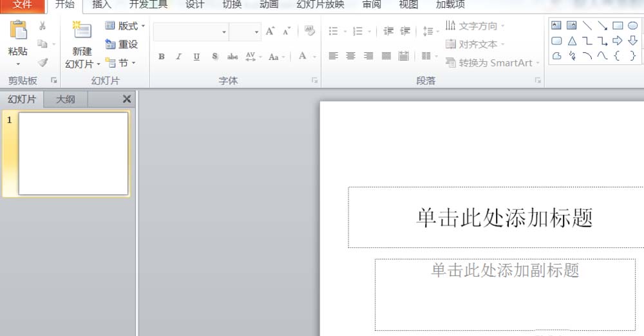The width and height of the screenshot is (644, 336).
Task: Open the line spacing dropdown
Action: (431, 31)
